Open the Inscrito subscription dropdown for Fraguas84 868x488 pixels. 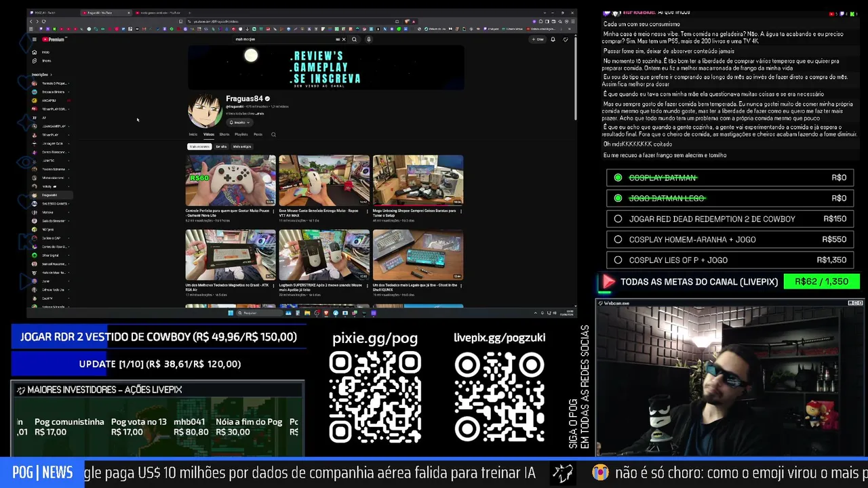coord(239,123)
